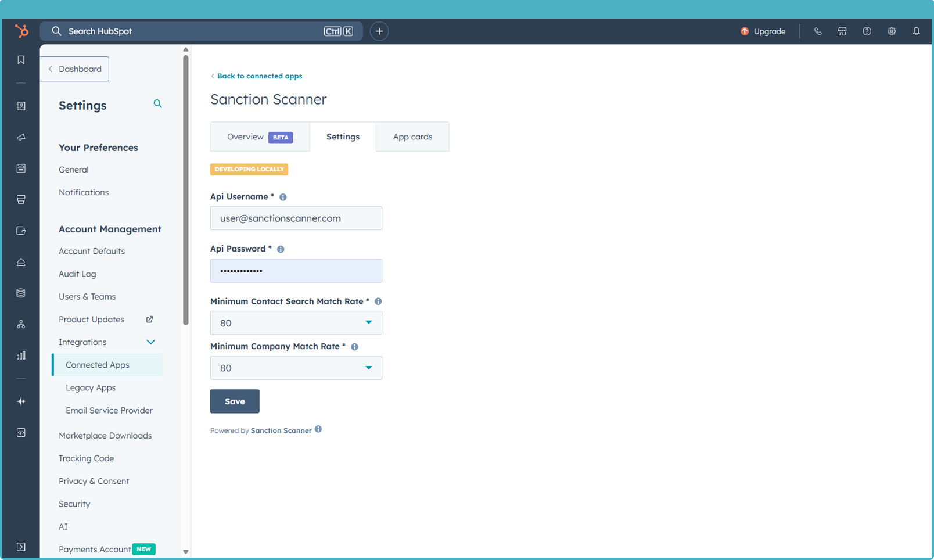Image resolution: width=934 pixels, height=560 pixels.
Task: Click the Api Password input field
Action: click(x=296, y=271)
